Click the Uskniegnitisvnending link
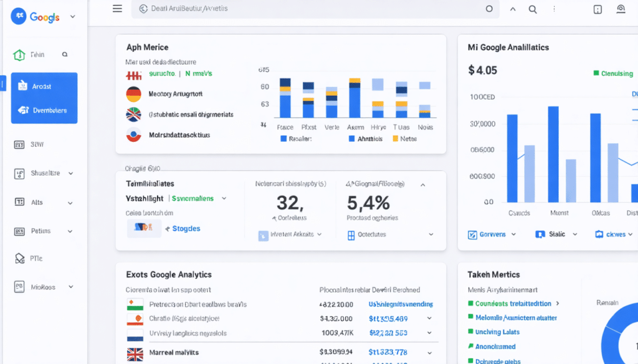Screen dimensions: 638x364 (401, 304)
